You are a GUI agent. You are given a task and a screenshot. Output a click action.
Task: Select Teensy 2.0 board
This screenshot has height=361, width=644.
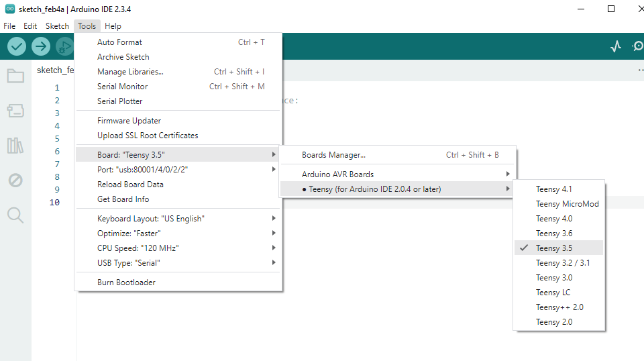(559, 322)
